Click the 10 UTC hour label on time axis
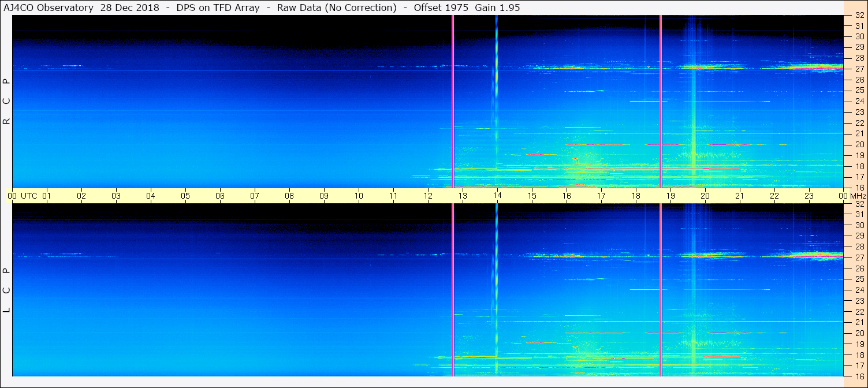868x388 pixels. pyautogui.click(x=358, y=196)
